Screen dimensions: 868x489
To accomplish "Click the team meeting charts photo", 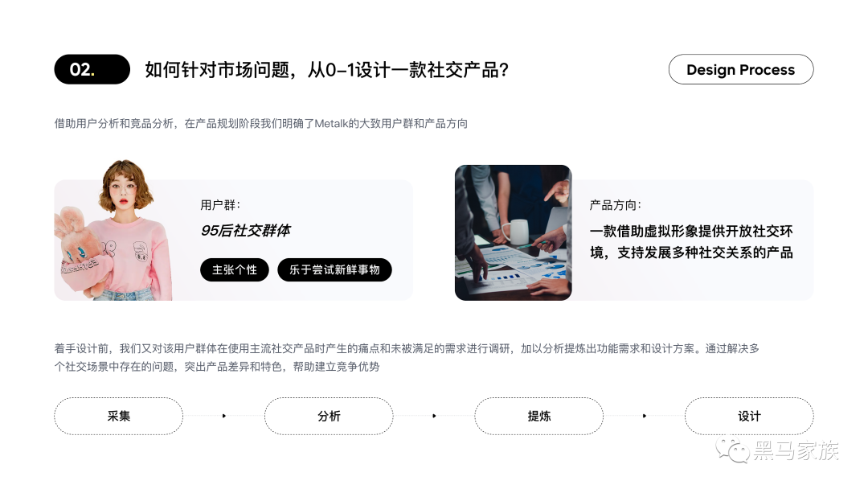I will (513, 232).
